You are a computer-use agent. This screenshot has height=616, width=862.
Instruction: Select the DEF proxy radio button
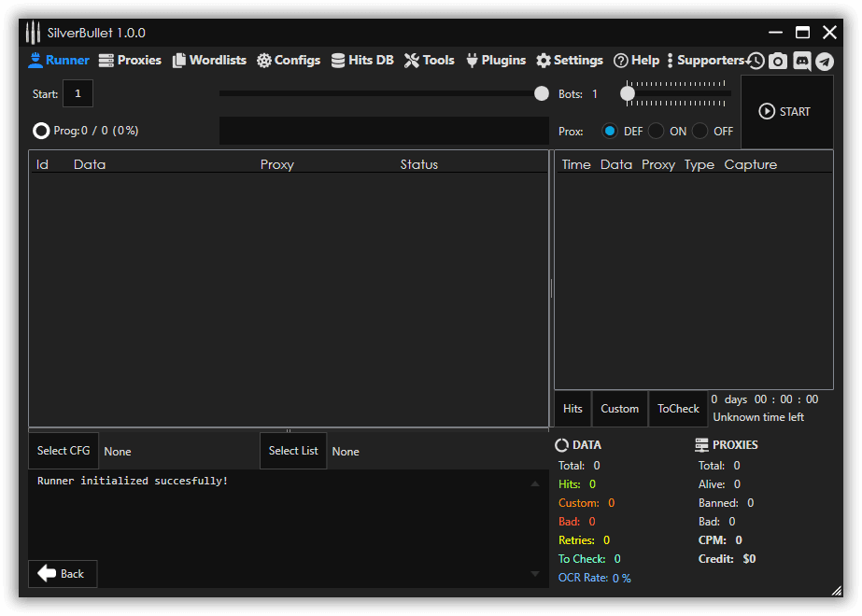612,131
